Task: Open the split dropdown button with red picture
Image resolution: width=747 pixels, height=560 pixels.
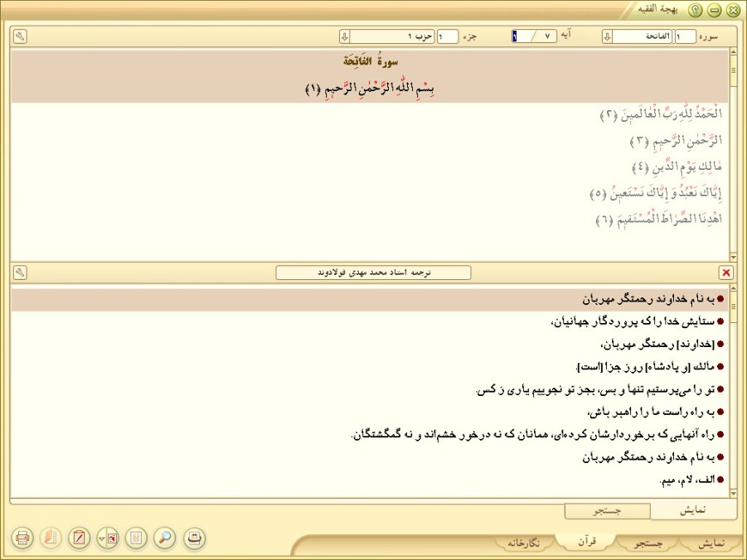Action: (108, 538)
